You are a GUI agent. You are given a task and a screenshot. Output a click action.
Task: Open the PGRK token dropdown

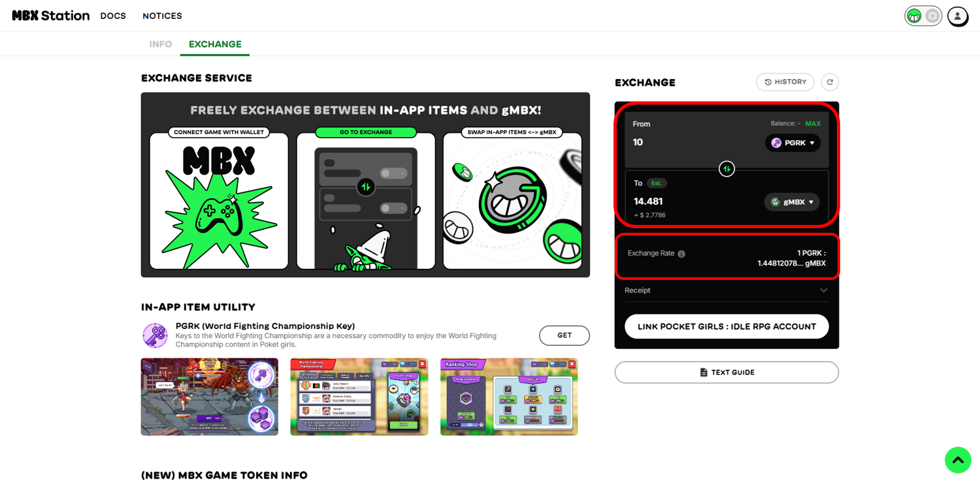click(792, 143)
